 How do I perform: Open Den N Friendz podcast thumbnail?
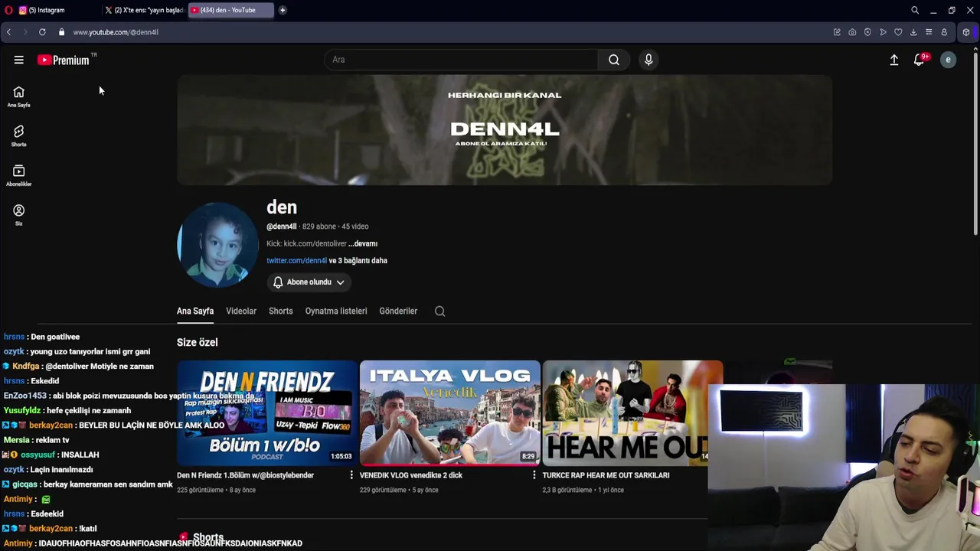point(266,413)
